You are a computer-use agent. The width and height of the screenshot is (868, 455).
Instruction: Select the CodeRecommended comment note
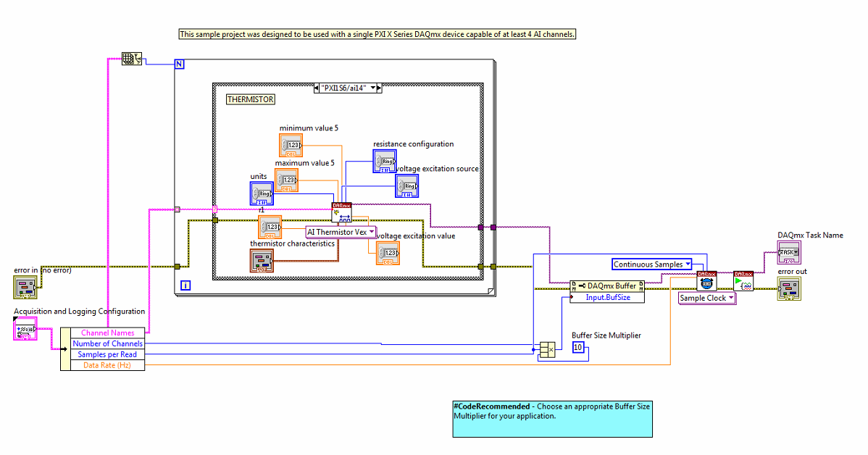pos(553,419)
